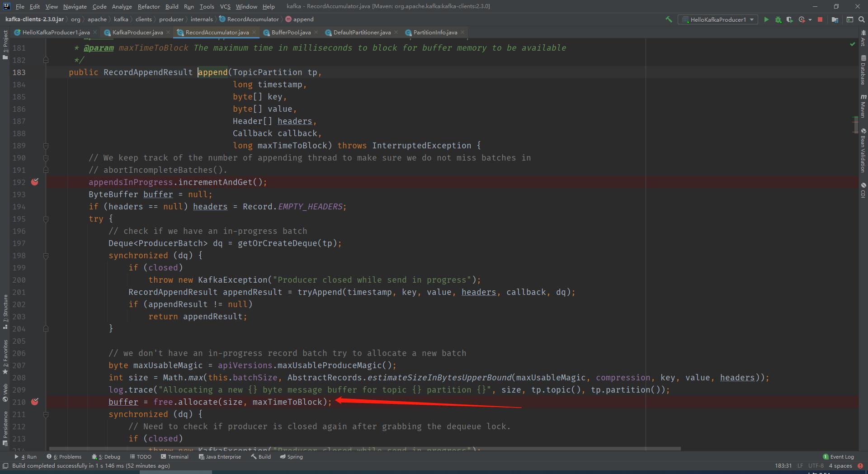This screenshot has width=868, height=474.
Task: Open the Terminal tool window button
Action: [x=175, y=457]
